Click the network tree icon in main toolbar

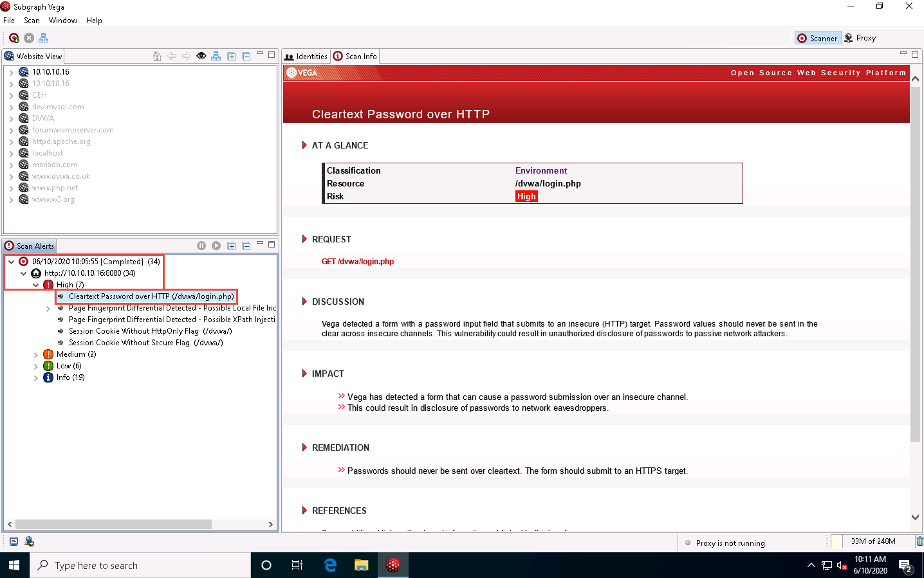[x=44, y=38]
